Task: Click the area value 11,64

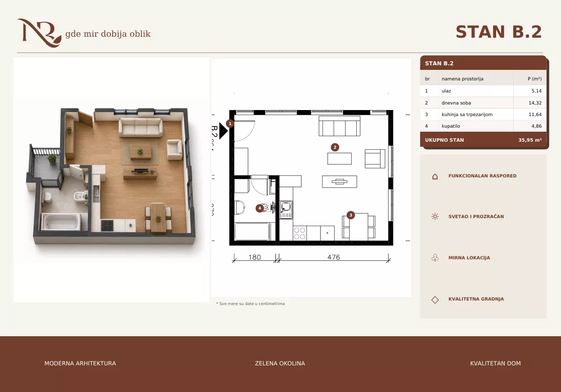Action: (535, 115)
